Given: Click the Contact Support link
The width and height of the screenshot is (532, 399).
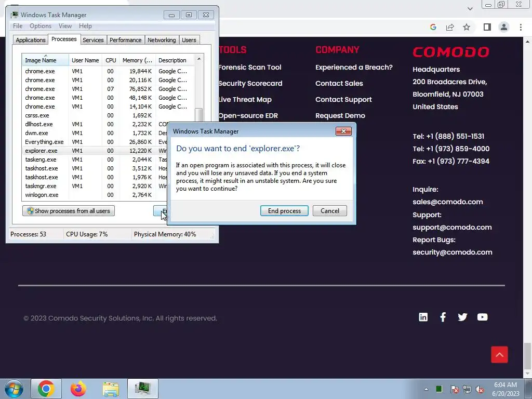Looking at the screenshot, I should pyautogui.click(x=344, y=99).
